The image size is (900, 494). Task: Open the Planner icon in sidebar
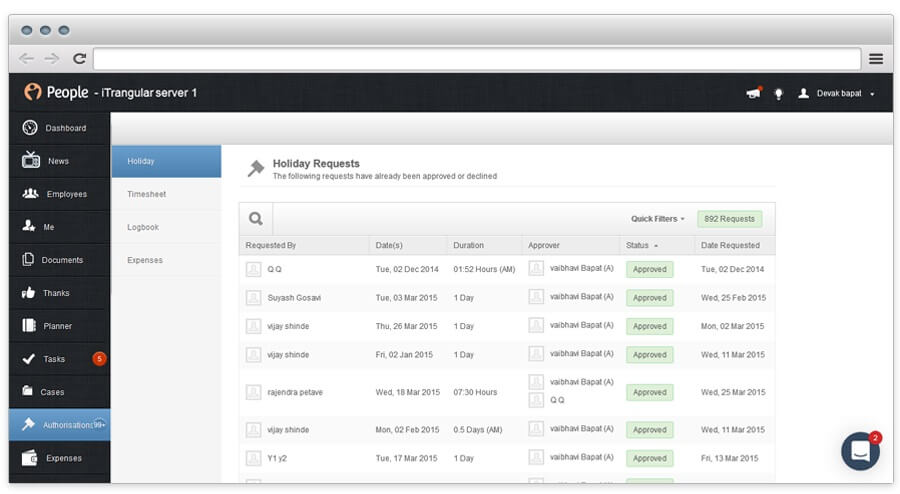tap(29, 326)
